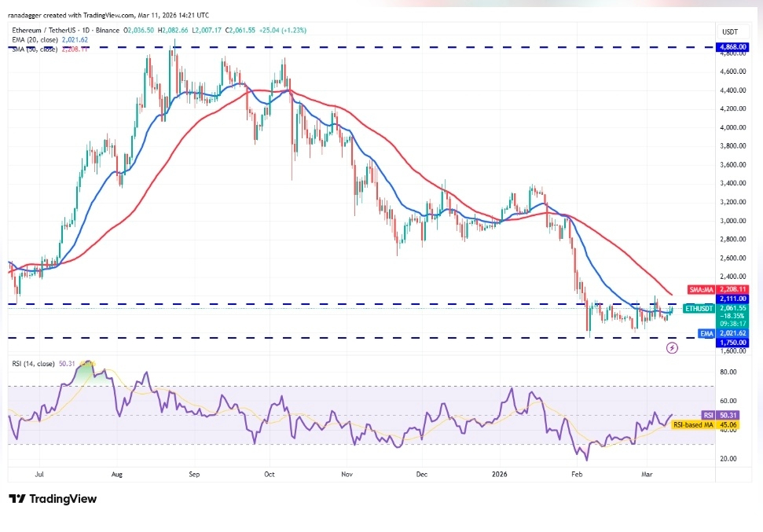Viewport: 763px width, 532px height.
Task: Click the 4,000.00 level on price scale
Action: pos(732,127)
